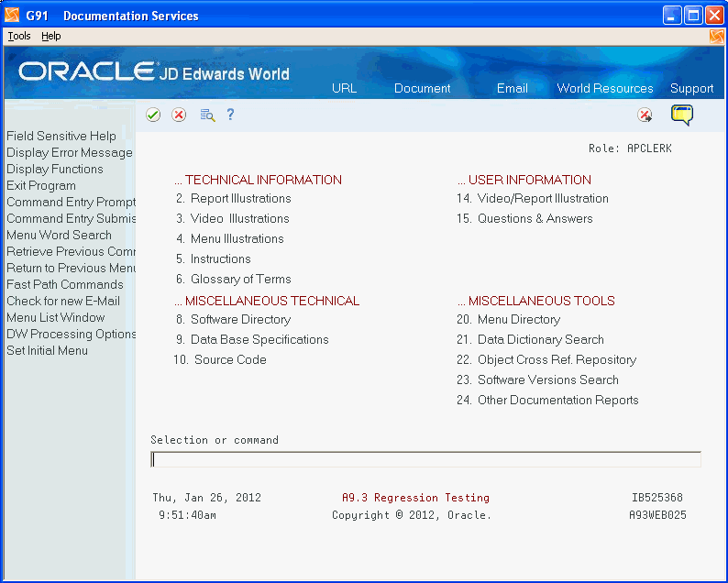Open the search list magnifier icon
The height and width of the screenshot is (583, 728).
tap(207, 115)
